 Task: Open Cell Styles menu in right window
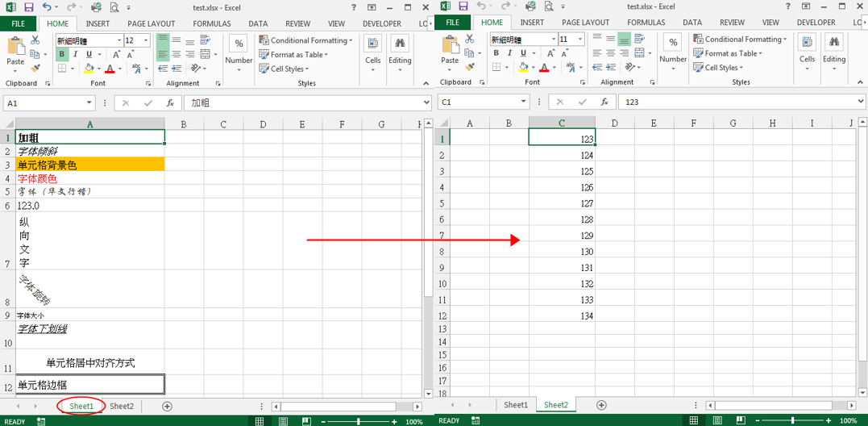[x=718, y=68]
